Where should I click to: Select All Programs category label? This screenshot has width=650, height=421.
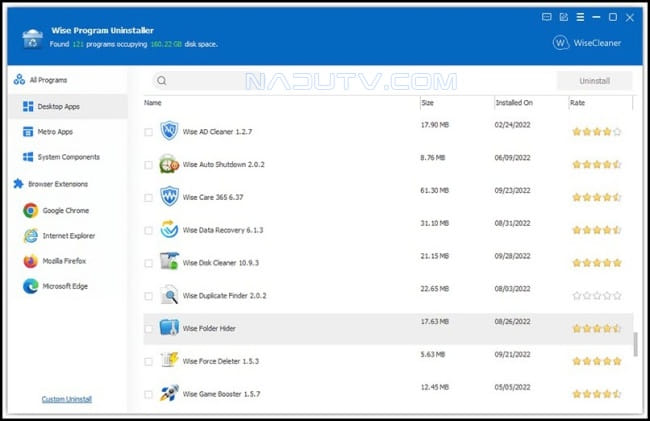pyautogui.click(x=48, y=80)
